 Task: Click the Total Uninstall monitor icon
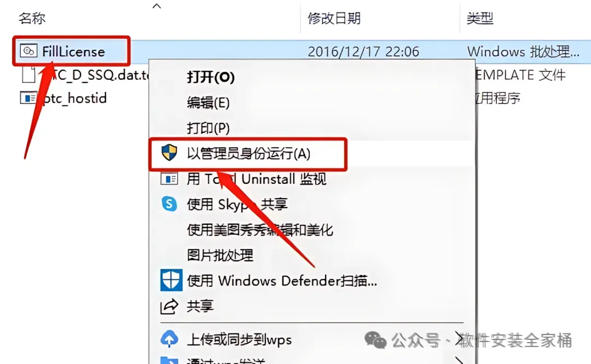(169, 178)
